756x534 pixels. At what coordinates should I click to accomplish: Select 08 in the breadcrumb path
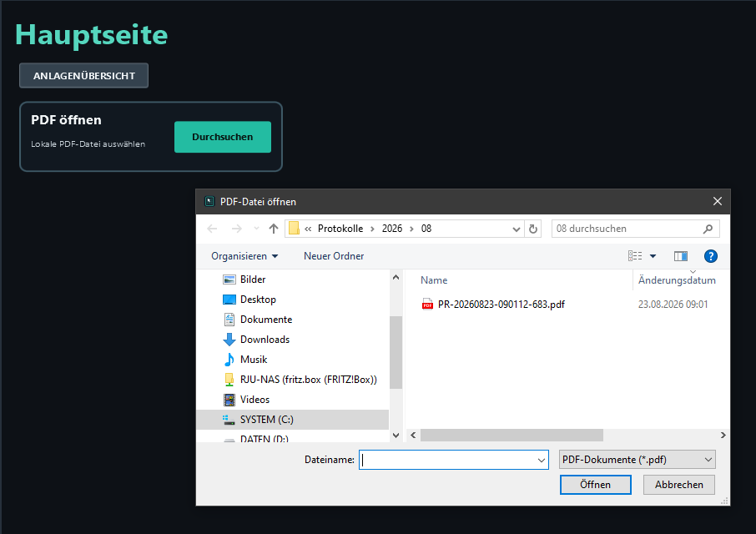(426, 229)
